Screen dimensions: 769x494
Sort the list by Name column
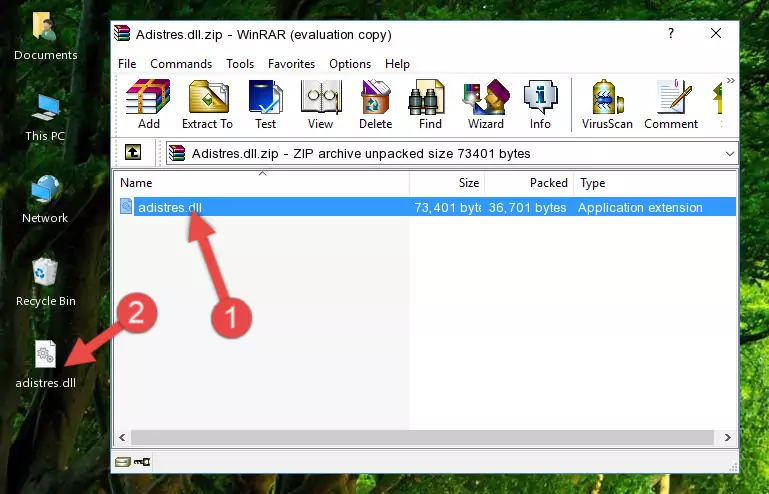262,183
